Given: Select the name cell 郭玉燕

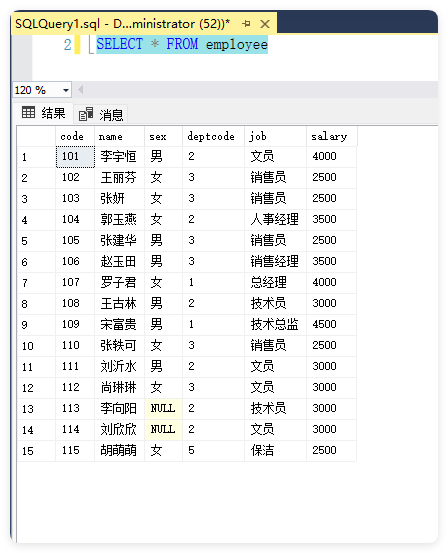Looking at the screenshot, I should pos(119,219).
